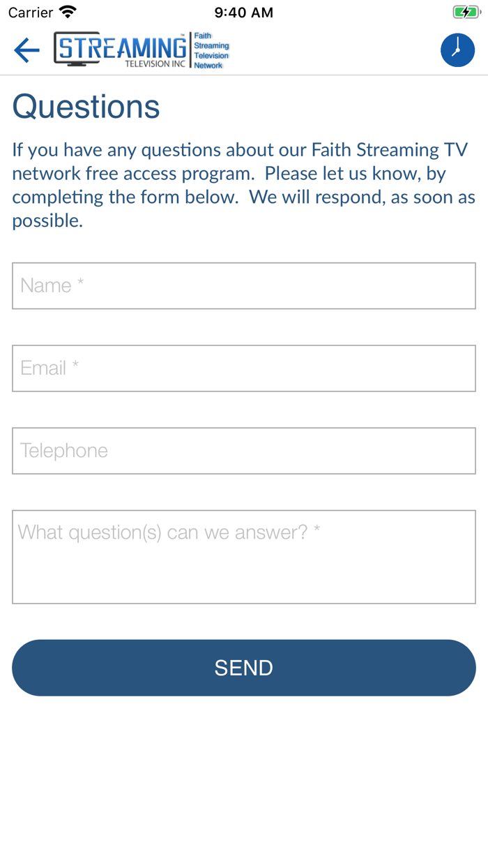Tap blank area below the SEND button
The width and height of the screenshot is (488, 868).
click(x=244, y=781)
